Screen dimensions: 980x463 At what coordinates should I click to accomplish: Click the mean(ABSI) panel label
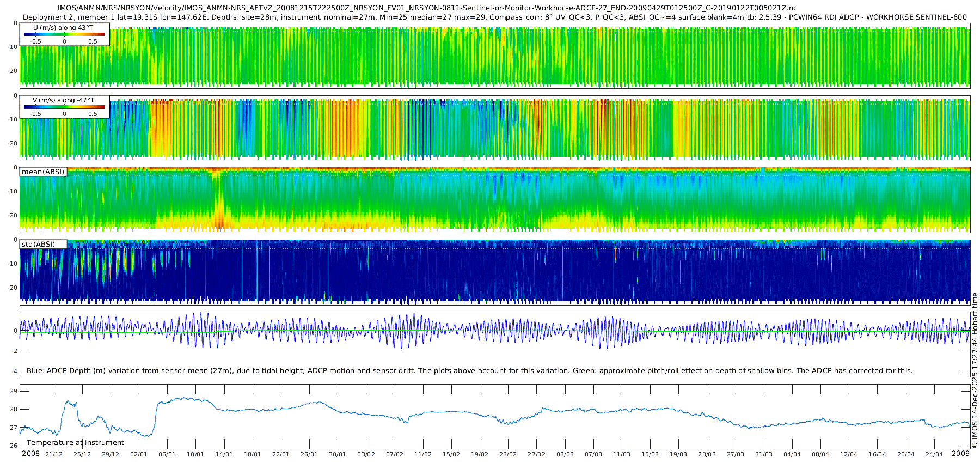click(43, 172)
